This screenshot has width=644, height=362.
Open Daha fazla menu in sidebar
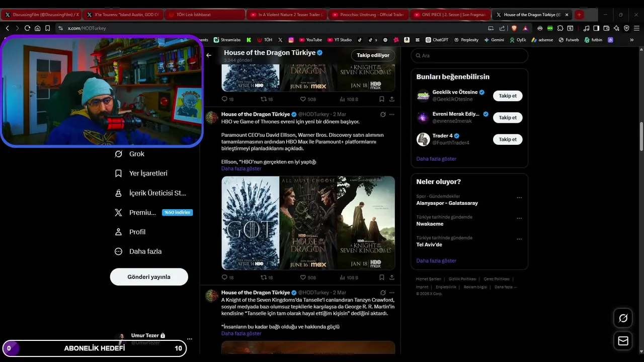click(x=138, y=251)
